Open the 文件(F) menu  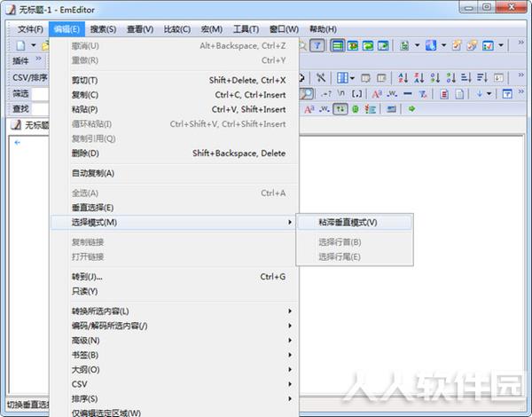click(30, 29)
